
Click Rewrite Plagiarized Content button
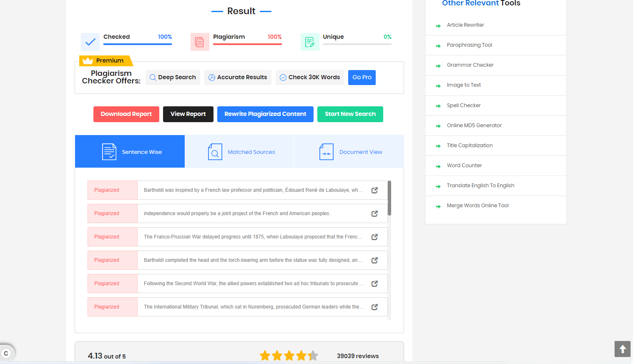265,114
